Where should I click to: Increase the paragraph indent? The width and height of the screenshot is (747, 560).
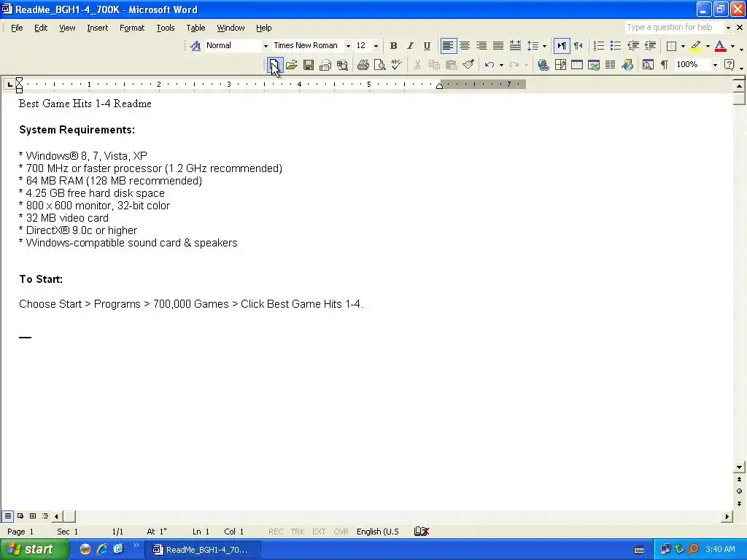click(x=650, y=46)
